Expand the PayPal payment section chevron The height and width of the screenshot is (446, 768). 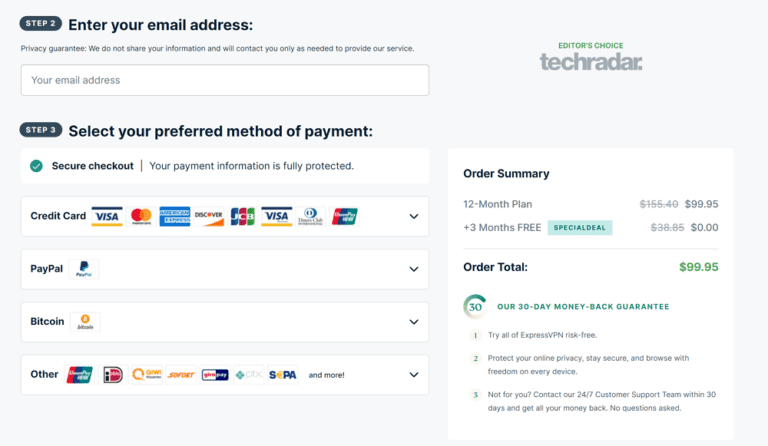(414, 269)
